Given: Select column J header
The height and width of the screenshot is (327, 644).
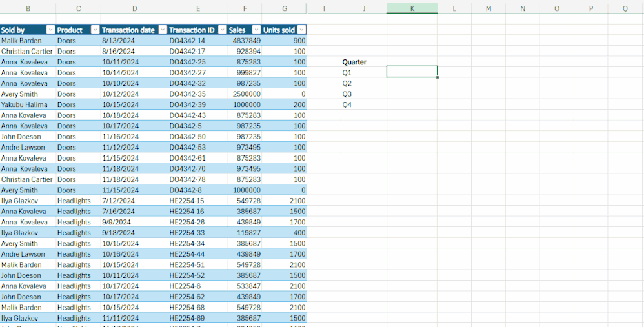Looking at the screenshot, I should pos(364,8).
